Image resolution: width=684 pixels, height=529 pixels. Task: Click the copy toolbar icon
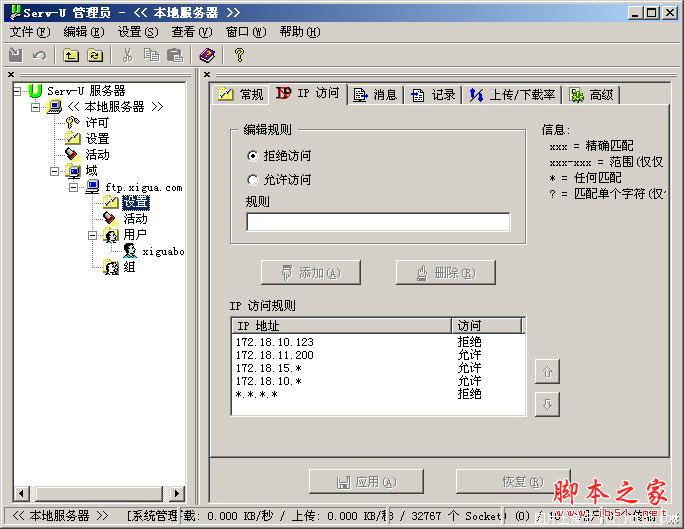pyautogui.click(x=151, y=55)
